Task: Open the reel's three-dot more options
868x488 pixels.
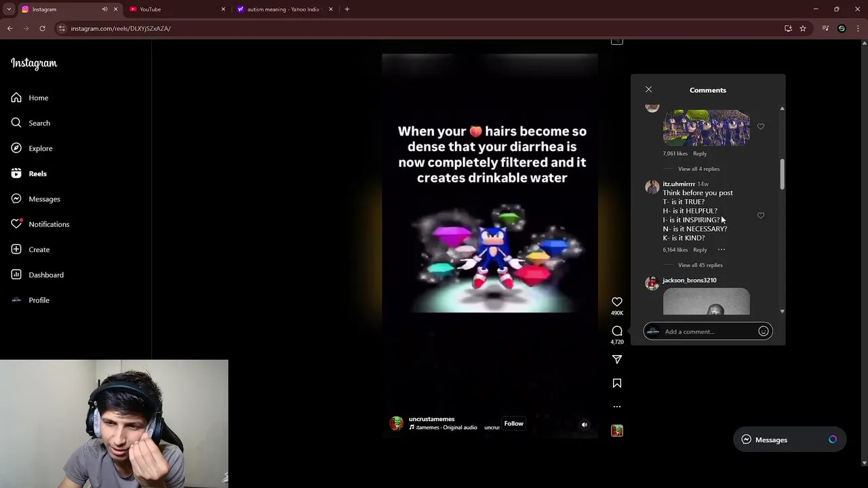Action: [x=617, y=407]
